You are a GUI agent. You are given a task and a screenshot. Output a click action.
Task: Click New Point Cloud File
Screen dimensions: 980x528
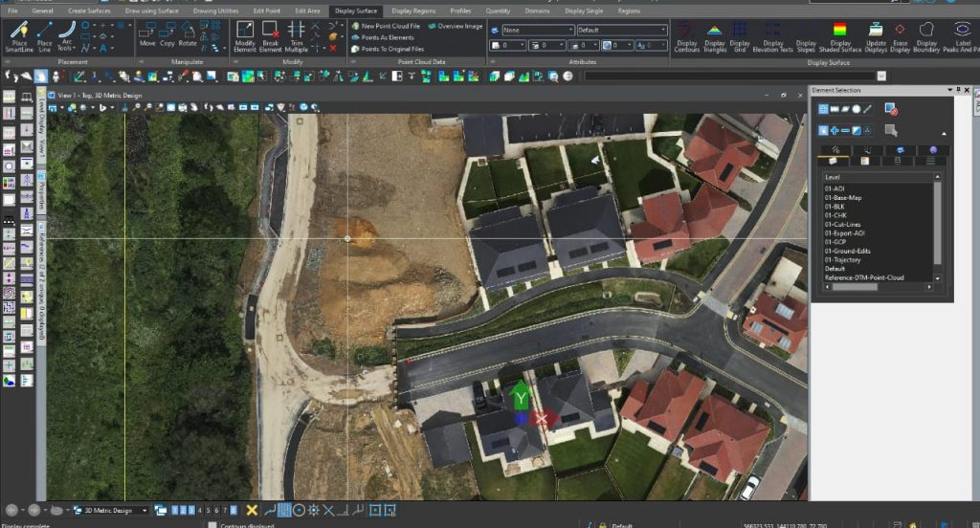[386, 26]
